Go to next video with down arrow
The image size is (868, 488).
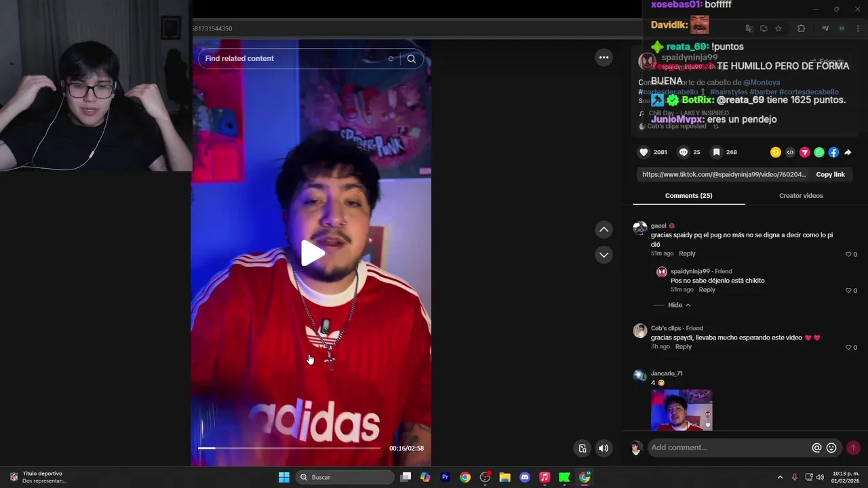pos(604,255)
